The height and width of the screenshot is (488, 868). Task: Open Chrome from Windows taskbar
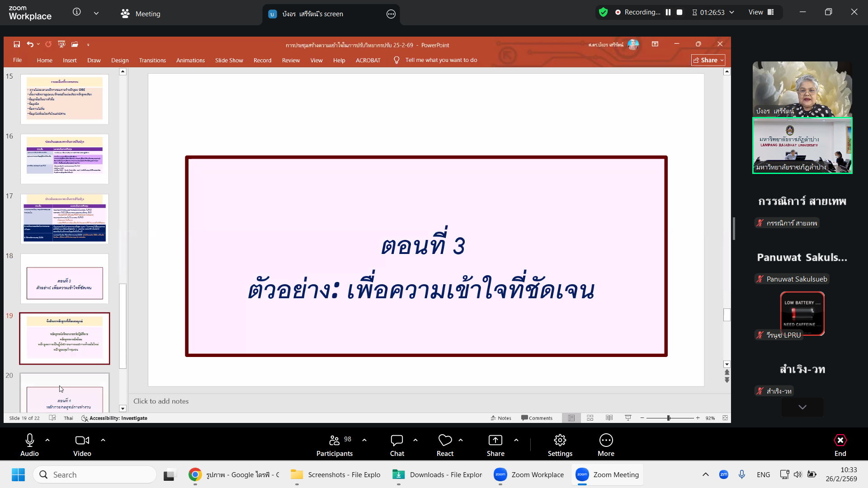(195, 474)
